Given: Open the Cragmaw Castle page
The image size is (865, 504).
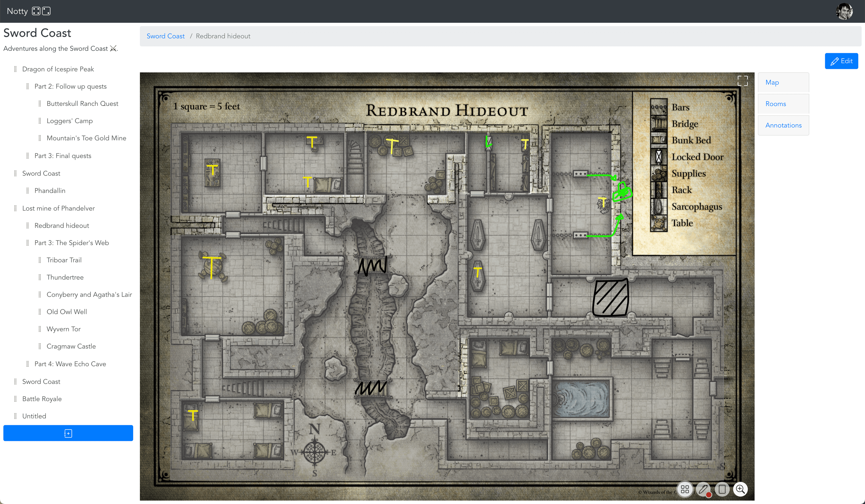Looking at the screenshot, I should pyautogui.click(x=71, y=346).
